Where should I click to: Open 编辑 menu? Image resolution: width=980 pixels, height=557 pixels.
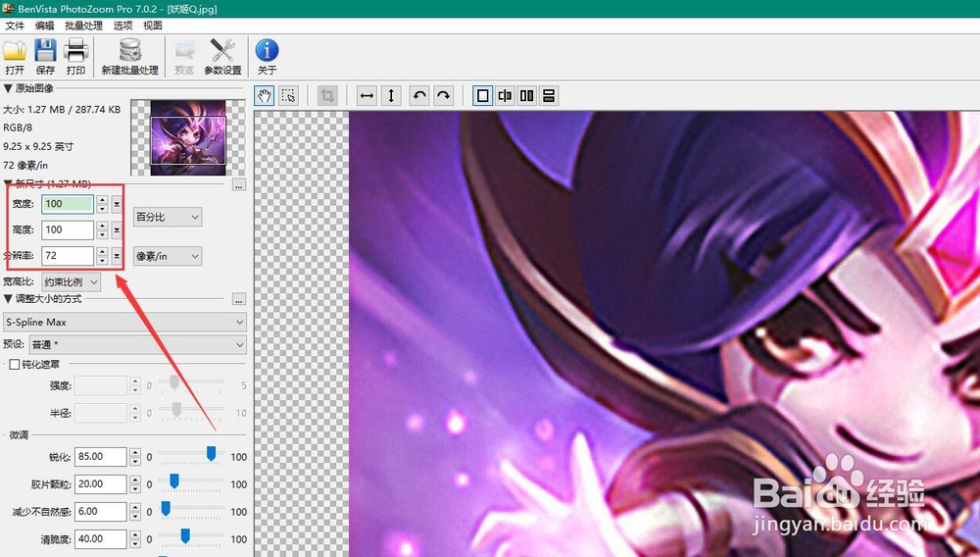(44, 25)
